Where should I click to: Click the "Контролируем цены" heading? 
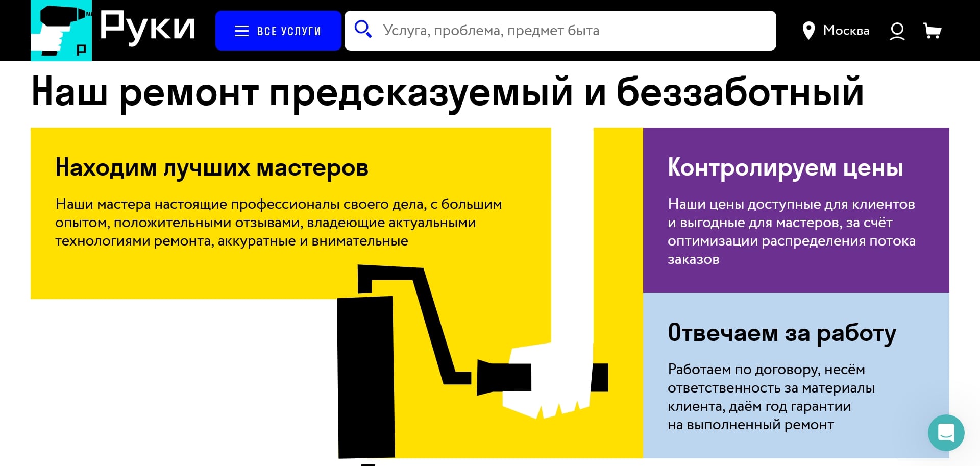(x=785, y=167)
